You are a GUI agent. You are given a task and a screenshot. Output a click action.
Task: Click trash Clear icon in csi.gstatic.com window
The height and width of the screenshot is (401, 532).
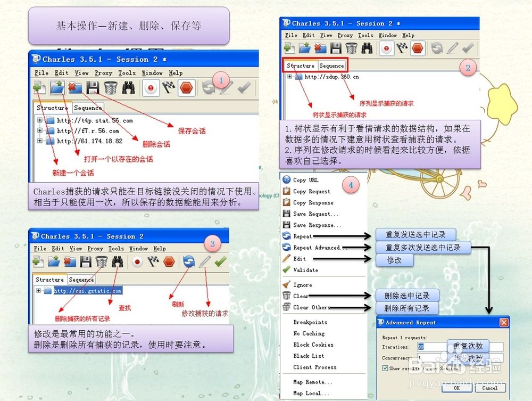pyautogui.click(x=102, y=262)
